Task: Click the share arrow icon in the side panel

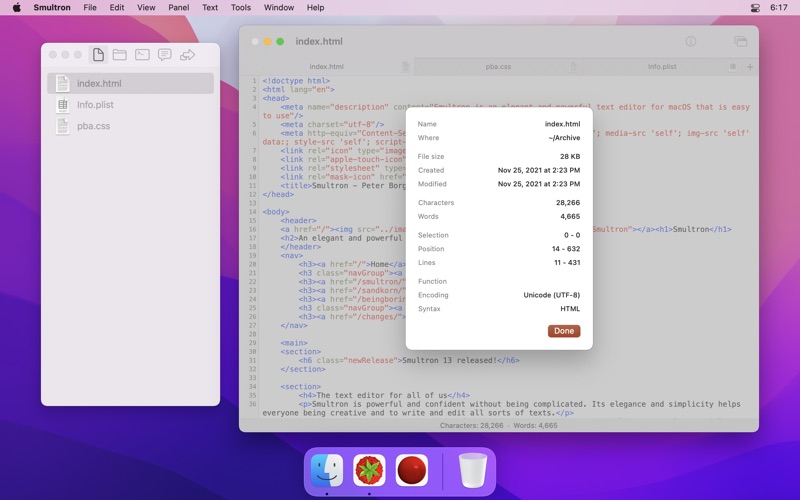Action: coord(187,55)
